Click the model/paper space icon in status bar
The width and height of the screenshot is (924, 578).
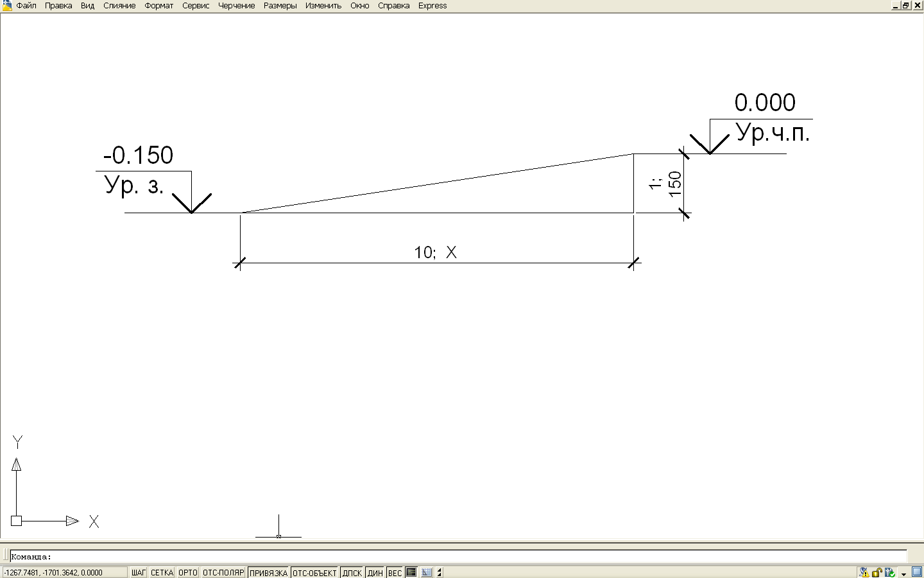[x=411, y=573]
